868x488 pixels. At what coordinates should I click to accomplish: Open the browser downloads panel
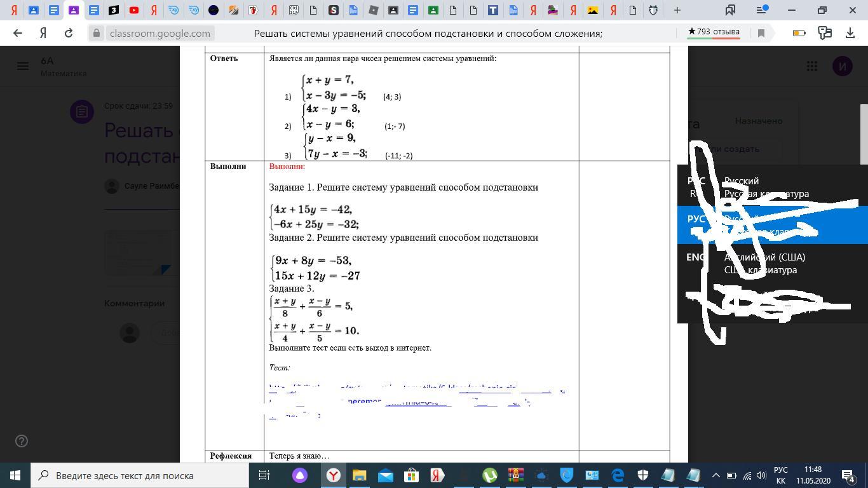point(850,33)
